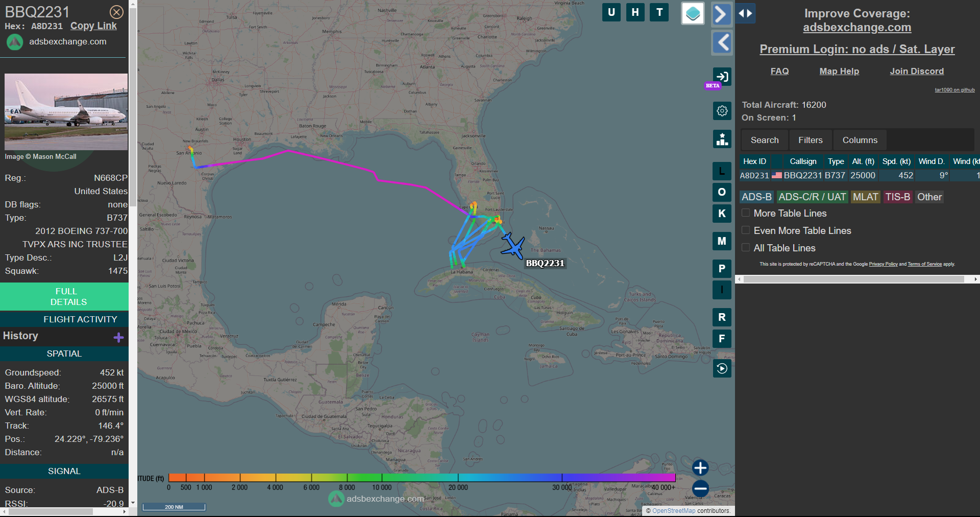980x517 pixels.
Task: Click the H map button
Action: click(635, 12)
